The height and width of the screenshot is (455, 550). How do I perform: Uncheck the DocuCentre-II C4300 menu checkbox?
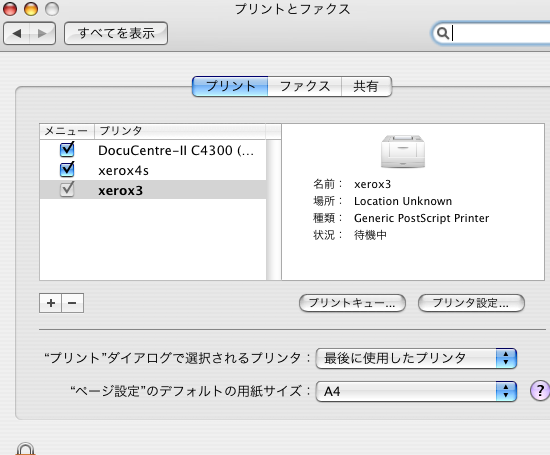tap(67, 150)
